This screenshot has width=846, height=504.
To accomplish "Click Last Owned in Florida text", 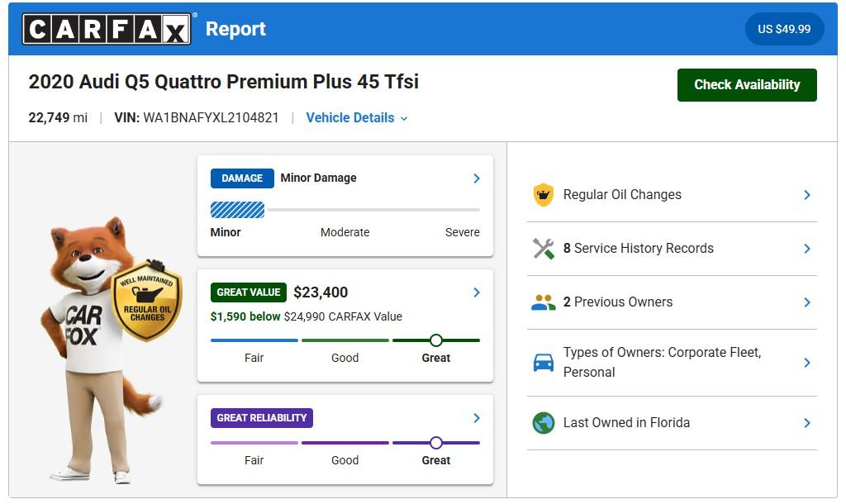I will tap(626, 422).
